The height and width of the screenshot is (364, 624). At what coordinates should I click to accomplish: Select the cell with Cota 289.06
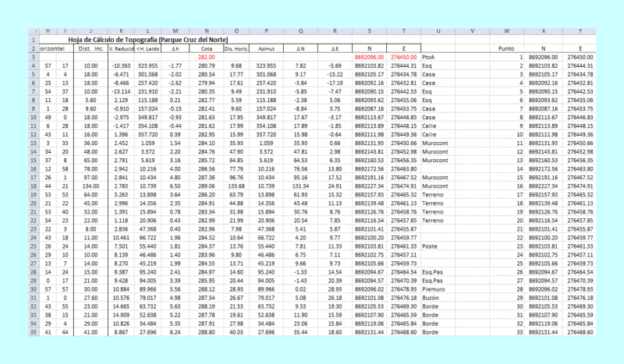pyautogui.click(x=206, y=186)
